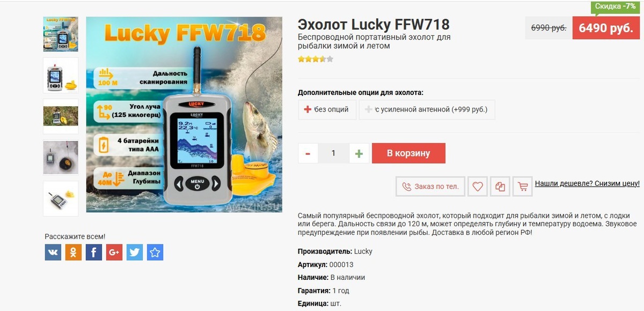The image size is (644, 311).
Task: Share via Odnoklassniki icon
Action: [x=74, y=252]
